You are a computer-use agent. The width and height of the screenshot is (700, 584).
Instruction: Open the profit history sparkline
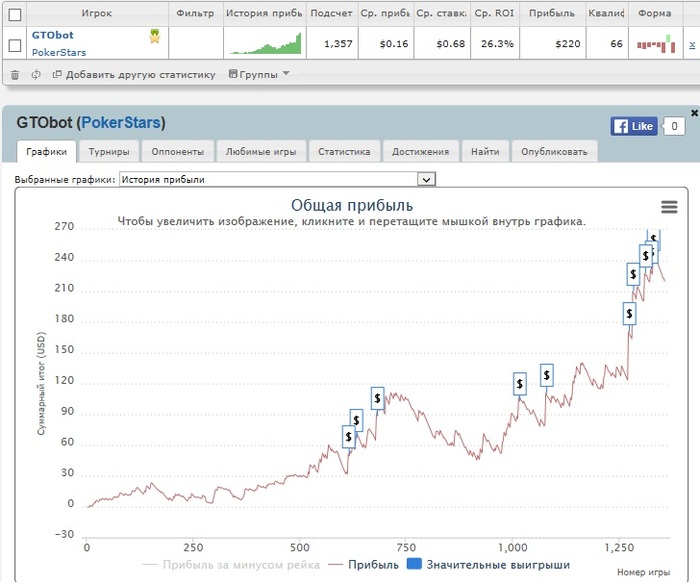[x=264, y=44]
